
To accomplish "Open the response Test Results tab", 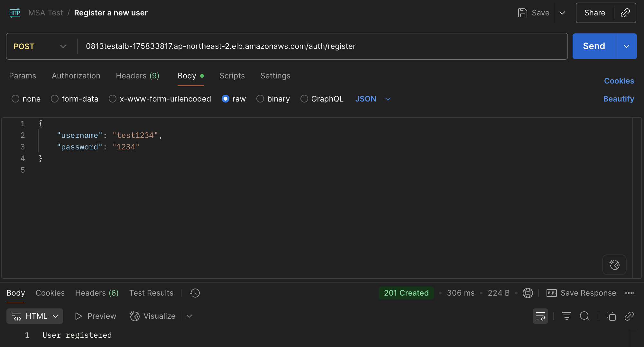I will [x=151, y=293].
